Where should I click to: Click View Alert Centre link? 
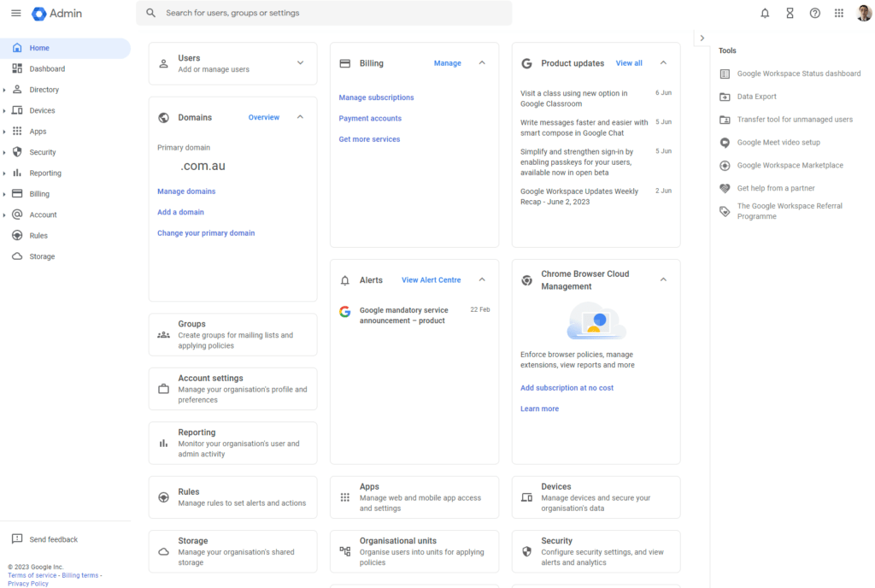coord(432,280)
